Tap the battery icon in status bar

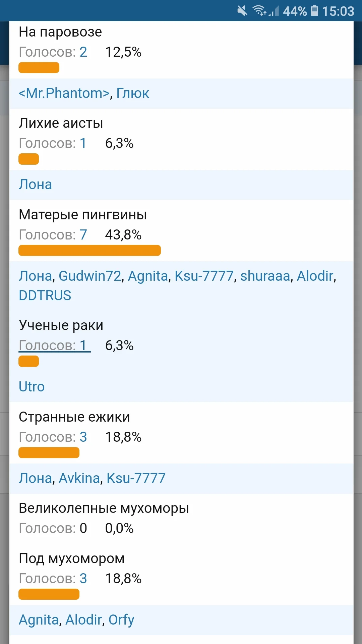point(314,11)
